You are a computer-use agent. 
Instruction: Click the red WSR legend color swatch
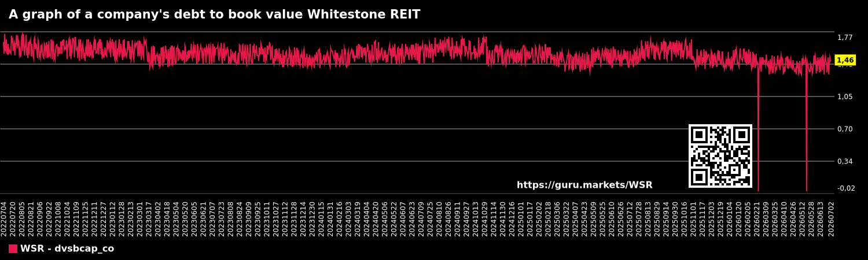click(13, 249)
